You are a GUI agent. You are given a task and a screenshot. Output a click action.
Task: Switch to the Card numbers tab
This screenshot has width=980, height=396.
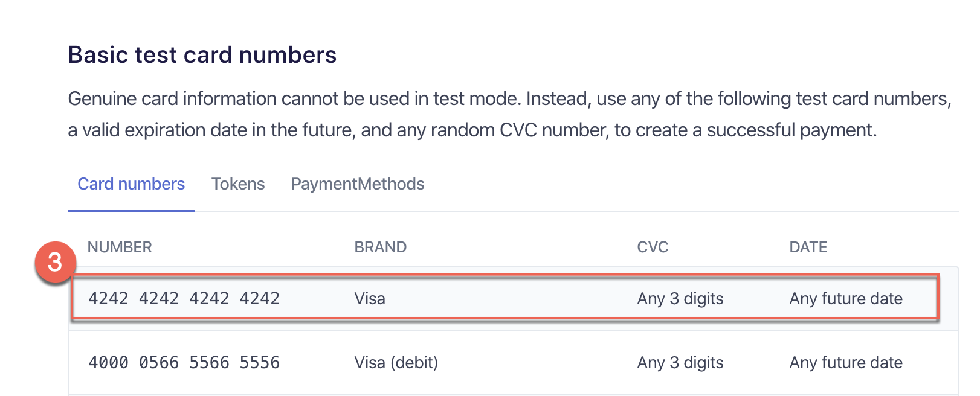point(131,184)
